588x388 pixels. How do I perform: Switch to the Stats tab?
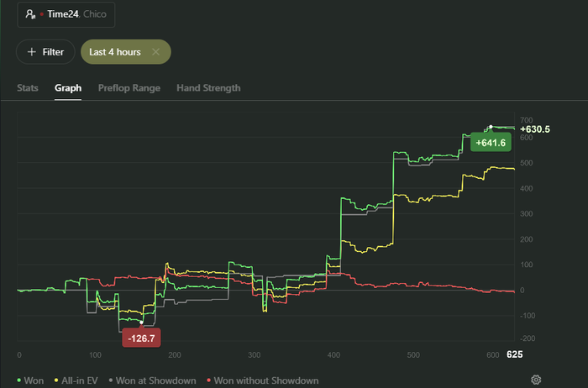pos(28,87)
